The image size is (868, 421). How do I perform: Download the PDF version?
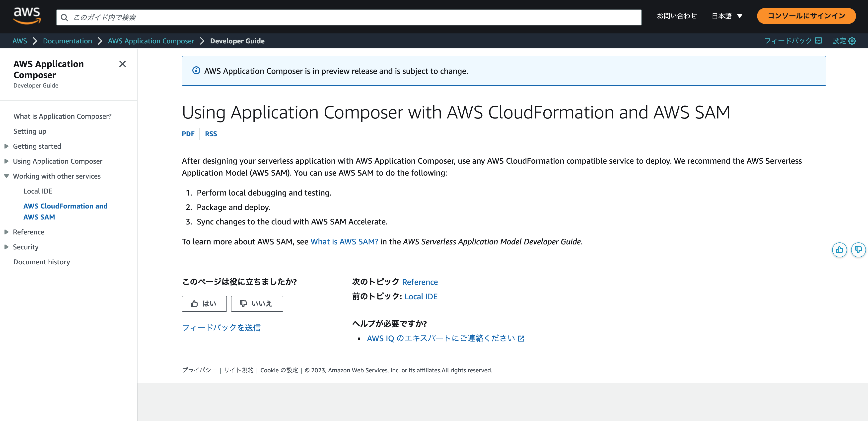[188, 134]
